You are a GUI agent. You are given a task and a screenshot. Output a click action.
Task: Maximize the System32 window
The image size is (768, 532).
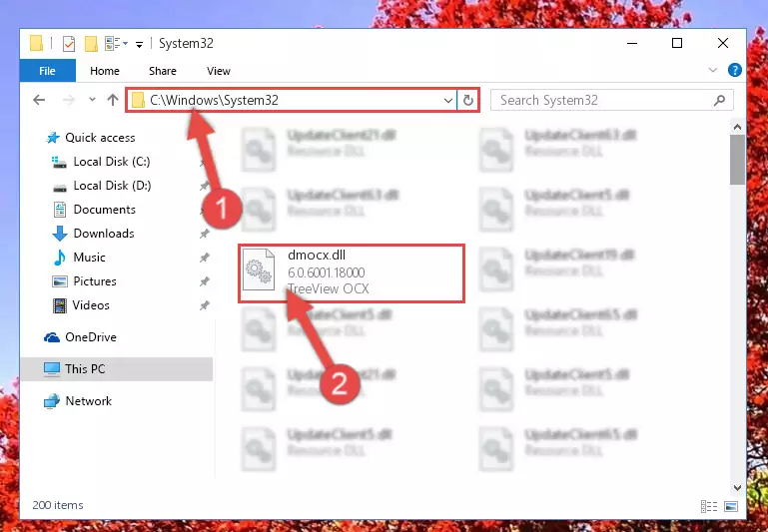[x=677, y=43]
